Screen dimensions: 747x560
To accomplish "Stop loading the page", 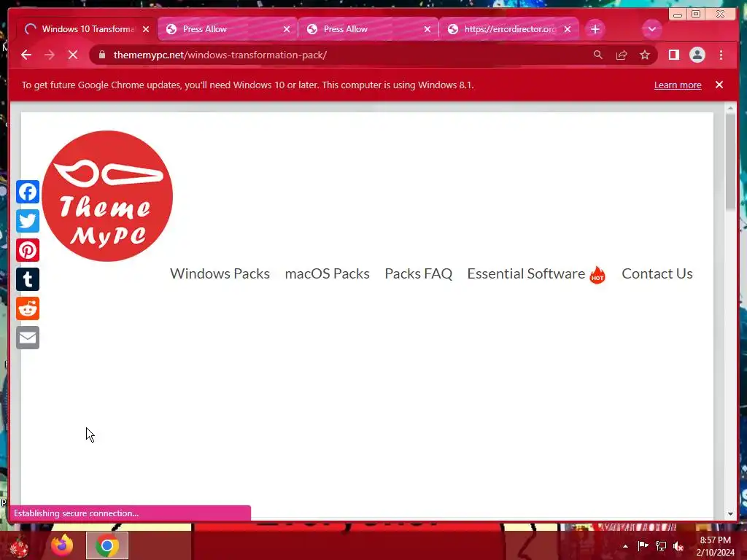I will pos(73,55).
